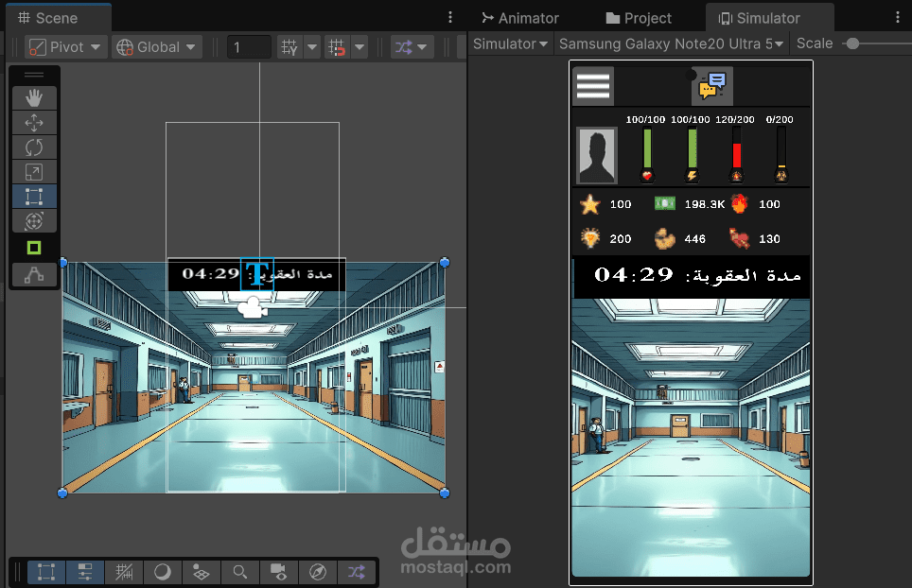Adjust the Simulator Scale slider
The image size is (912, 588).
(852, 43)
